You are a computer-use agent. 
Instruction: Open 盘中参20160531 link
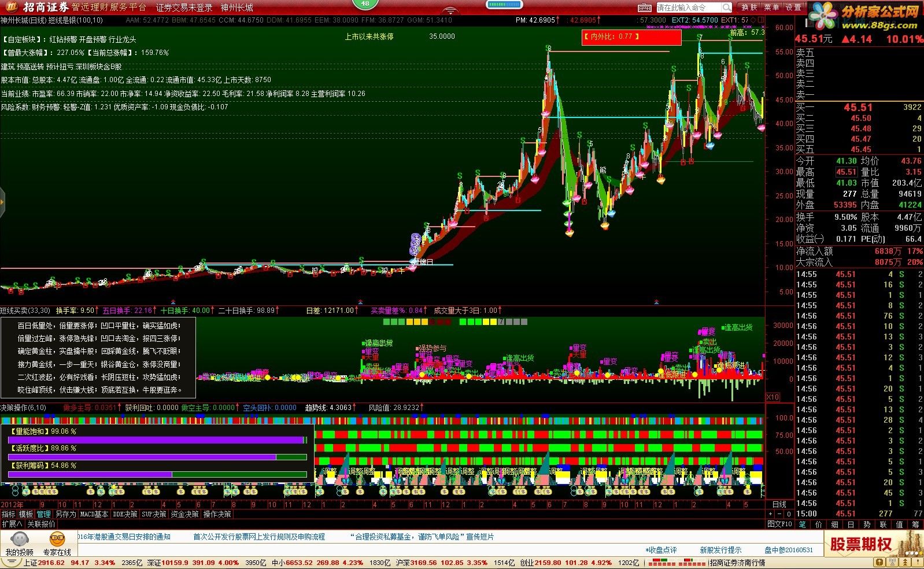(x=789, y=550)
